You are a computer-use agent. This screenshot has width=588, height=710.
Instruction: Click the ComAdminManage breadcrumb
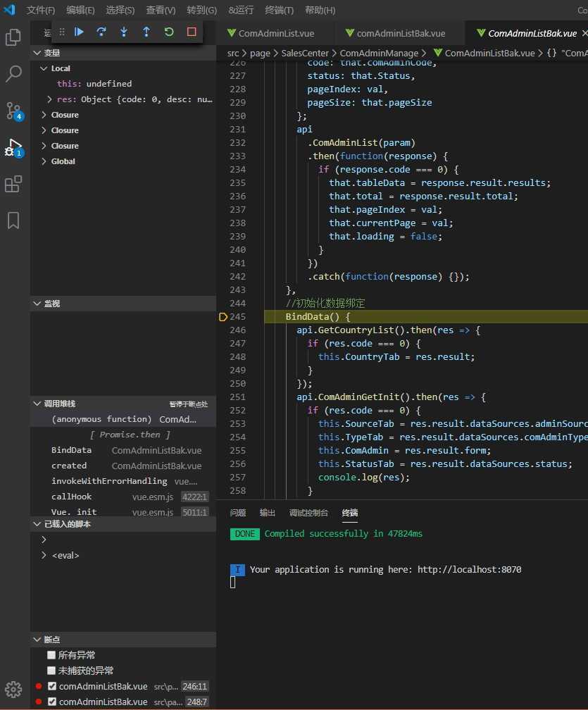click(x=379, y=53)
